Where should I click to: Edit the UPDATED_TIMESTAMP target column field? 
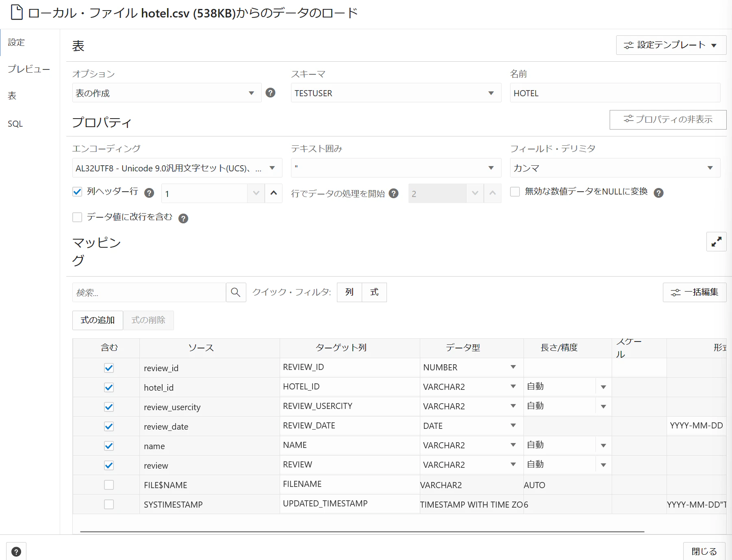tap(350, 504)
